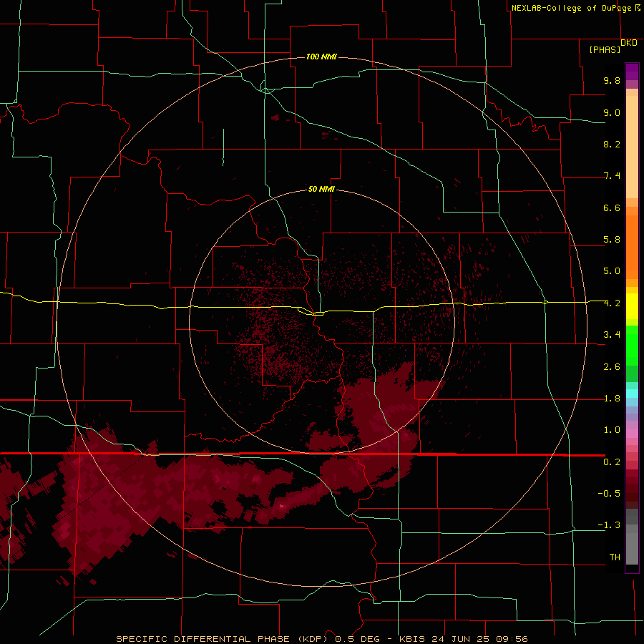
Task: Click the 3.4 value on color scale
Action: pyautogui.click(x=612, y=335)
